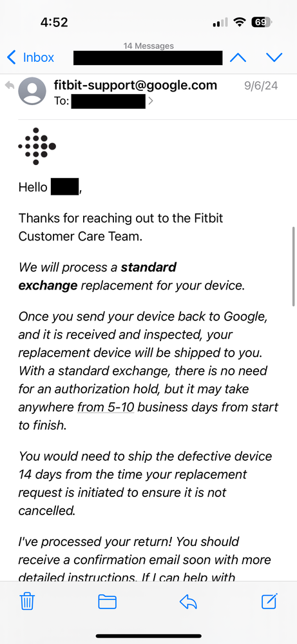297x644 pixels.
Task: Tap the underlined "from 5-10" text
Action: (x=106, y=407)
